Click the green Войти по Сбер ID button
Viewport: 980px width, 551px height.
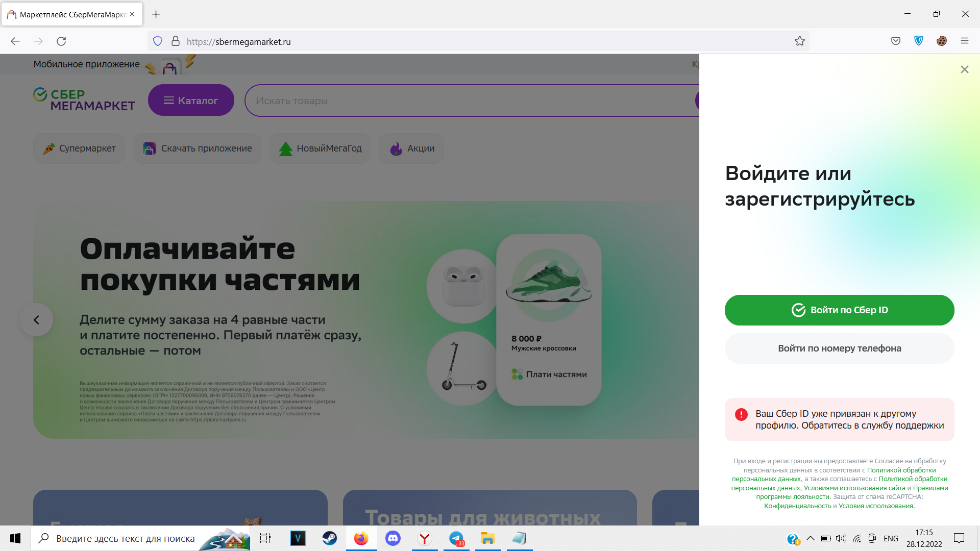coord(839,310)
